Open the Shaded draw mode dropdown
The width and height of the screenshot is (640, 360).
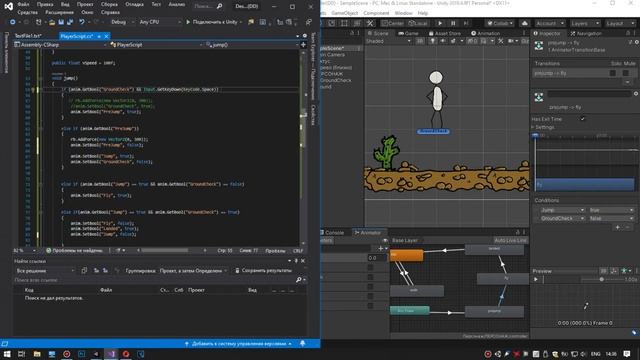[388, 41]
